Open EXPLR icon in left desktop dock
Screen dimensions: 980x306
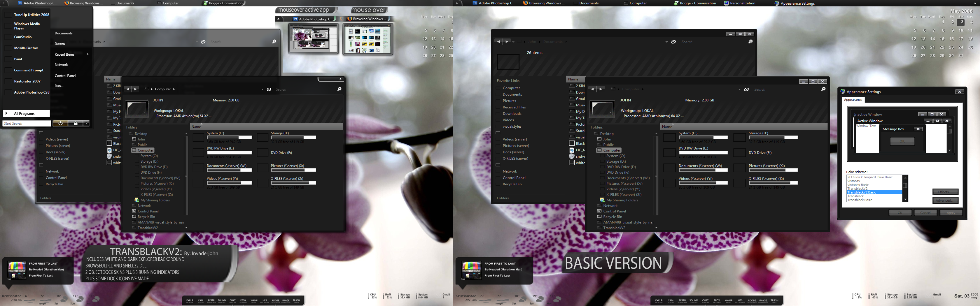click(x=190, y=301)
